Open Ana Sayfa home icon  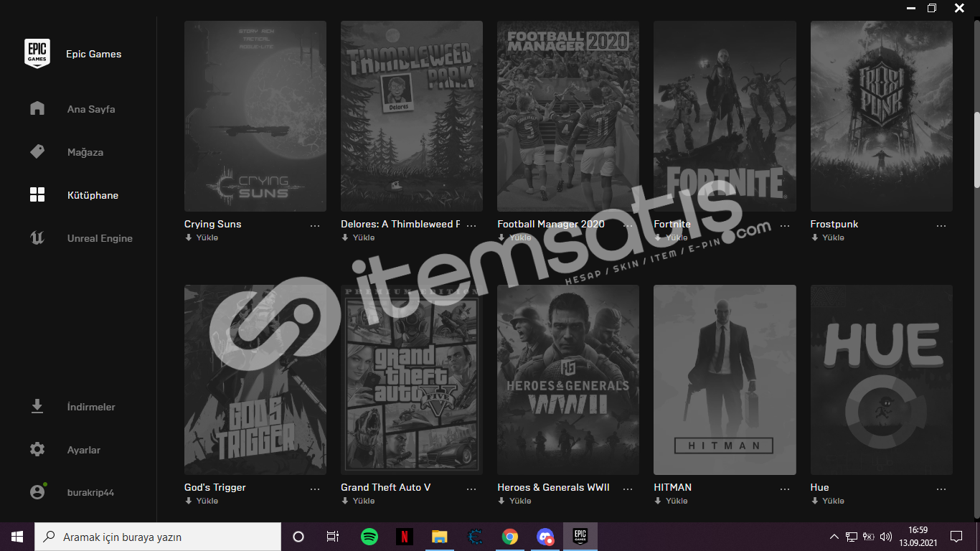(37, 108)
